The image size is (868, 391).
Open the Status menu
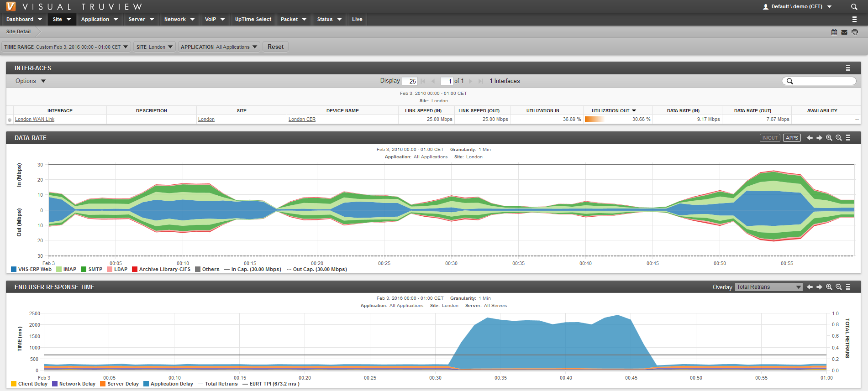(329, 19)
